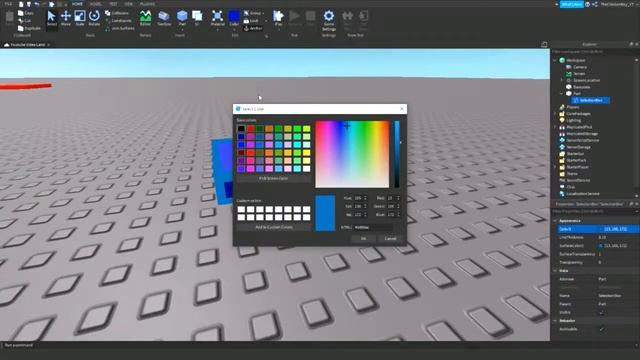Toggle Anchor in the Edit group

[x=253, y=28]
